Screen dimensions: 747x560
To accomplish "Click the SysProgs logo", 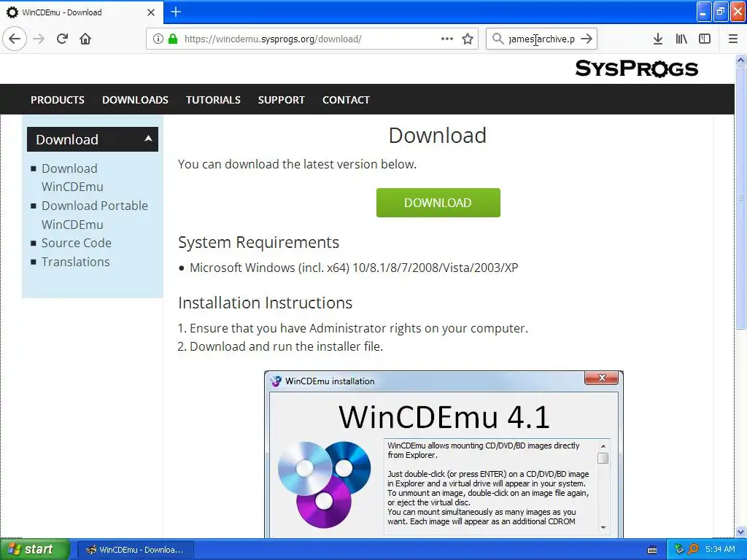I will (x=636, y=69).
